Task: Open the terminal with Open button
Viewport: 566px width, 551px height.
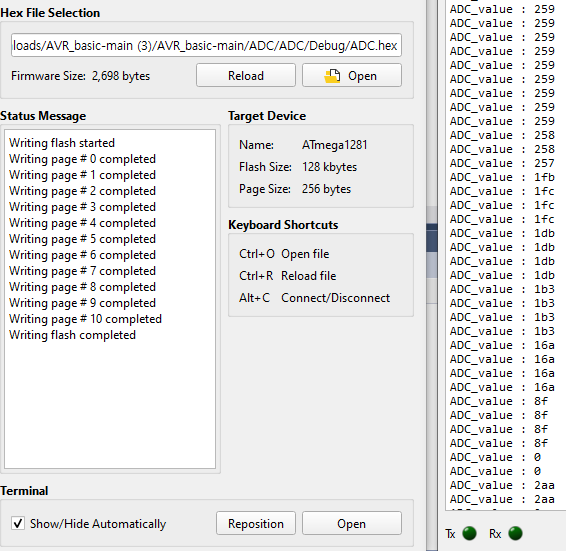Action: (x=352, y=523)
